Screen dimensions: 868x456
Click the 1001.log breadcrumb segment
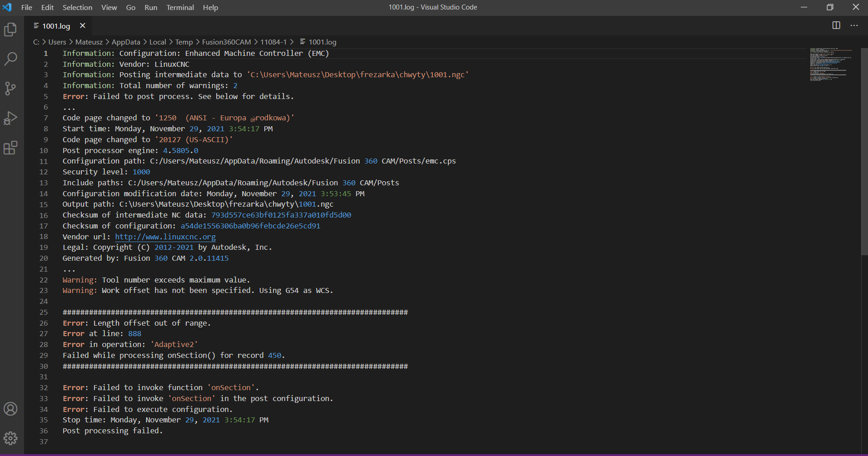(322, 42)
